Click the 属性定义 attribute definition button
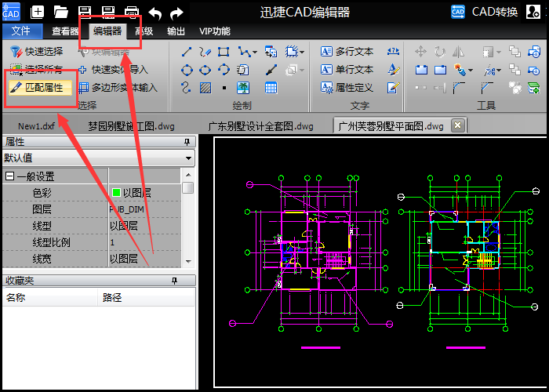The width and height of the screenshot is (549, 392). (347, 88)
